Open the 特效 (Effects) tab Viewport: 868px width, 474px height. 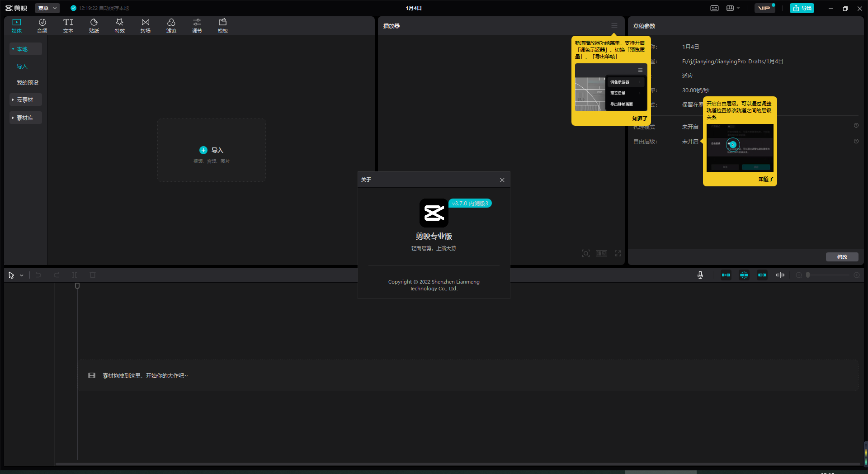click(120, 26)
